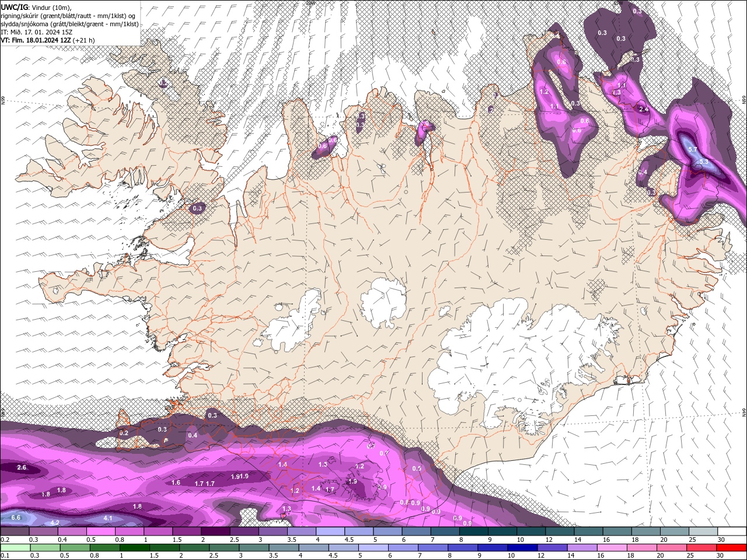Image resolution: width=747 pixels, height=560 pixels.
Task: Click the 5.3 precipitation value off the east coast
Action: point(703,162)
